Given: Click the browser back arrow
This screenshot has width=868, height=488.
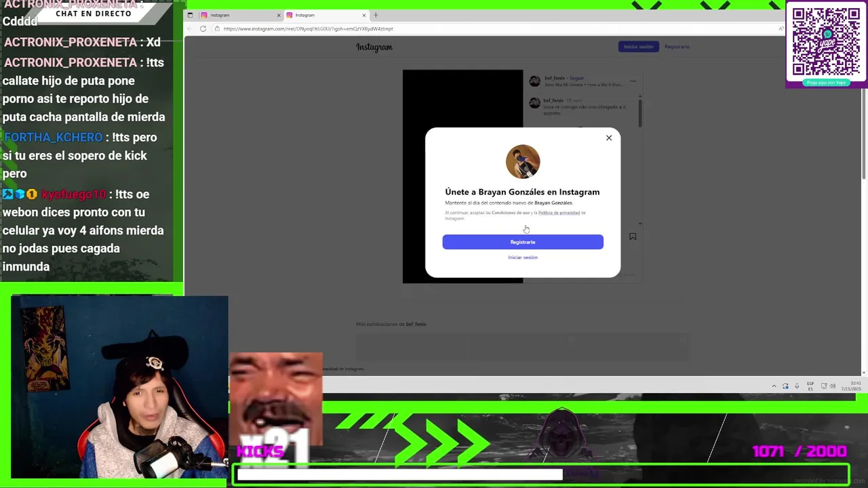Looking at the screenshot, I should tap(191, 28).
